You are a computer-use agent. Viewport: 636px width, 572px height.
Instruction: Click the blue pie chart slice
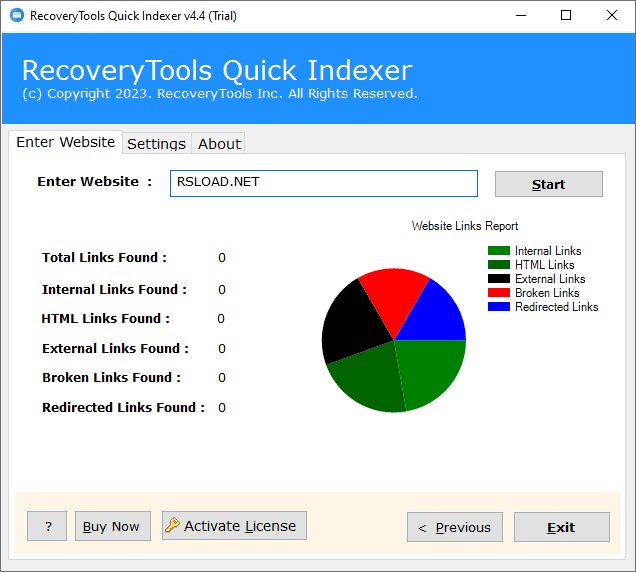434,316
